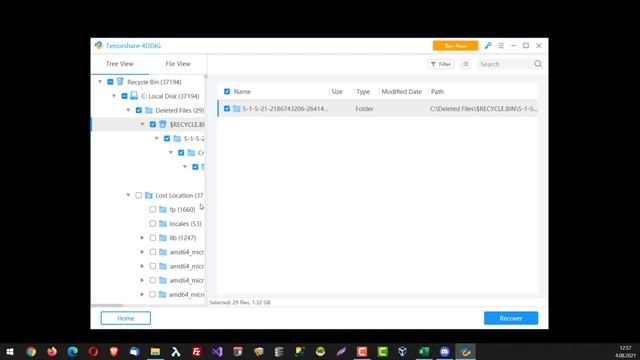This screenshot has height=360, width=640.
Task: Click the Recover button
Action: coord(511,318)
